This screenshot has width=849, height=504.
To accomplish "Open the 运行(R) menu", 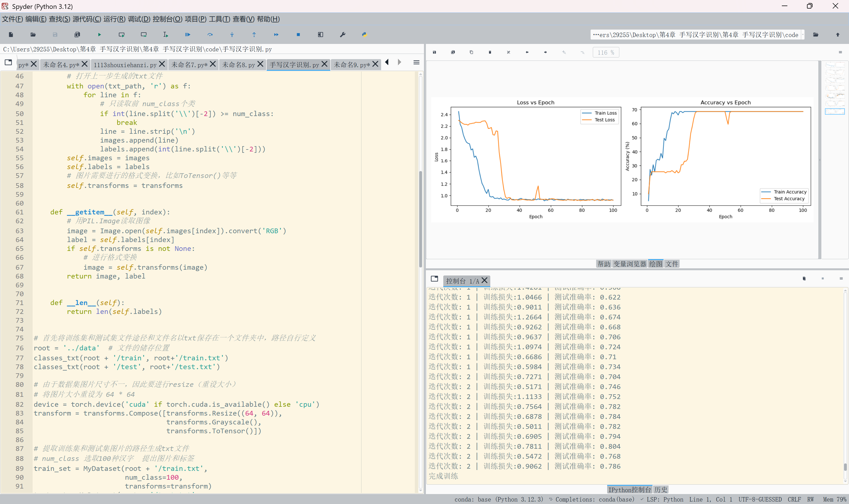I will [x=114, y=19].
